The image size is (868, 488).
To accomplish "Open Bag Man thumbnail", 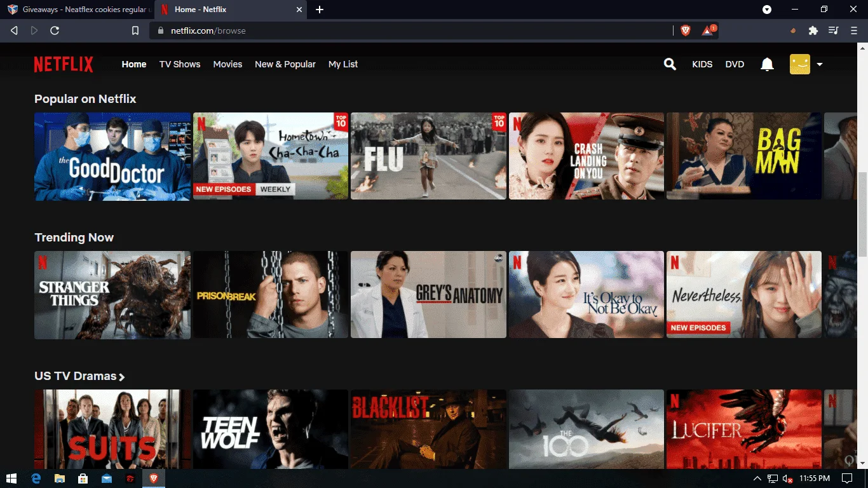I will (x=744, y=156).
